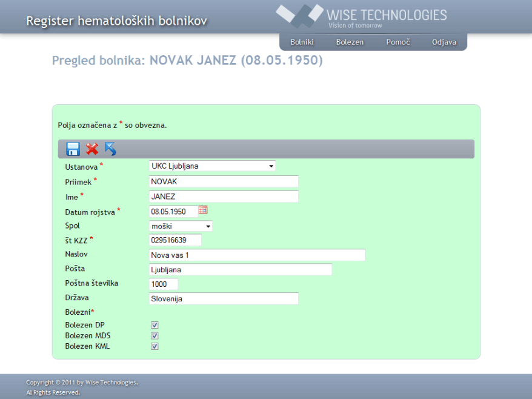Expand the Ustanova dropdown showing UKC Ljubljana

click(213, 166)
